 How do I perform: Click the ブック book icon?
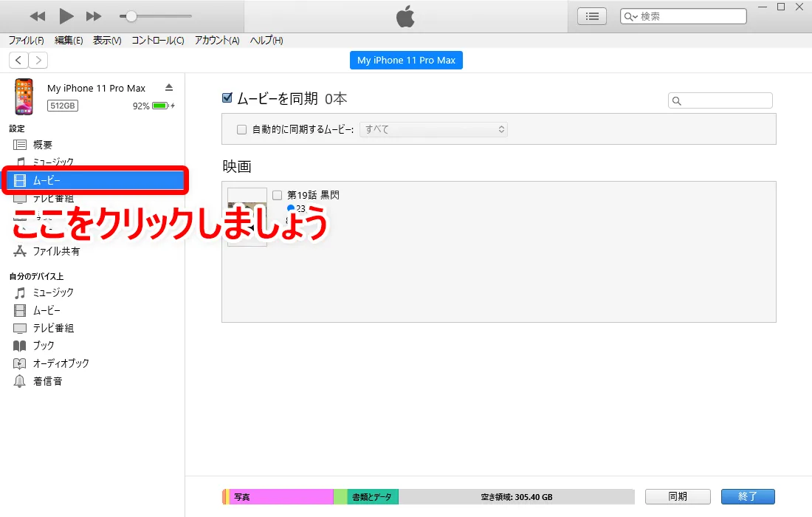click(x=20, y=346)
